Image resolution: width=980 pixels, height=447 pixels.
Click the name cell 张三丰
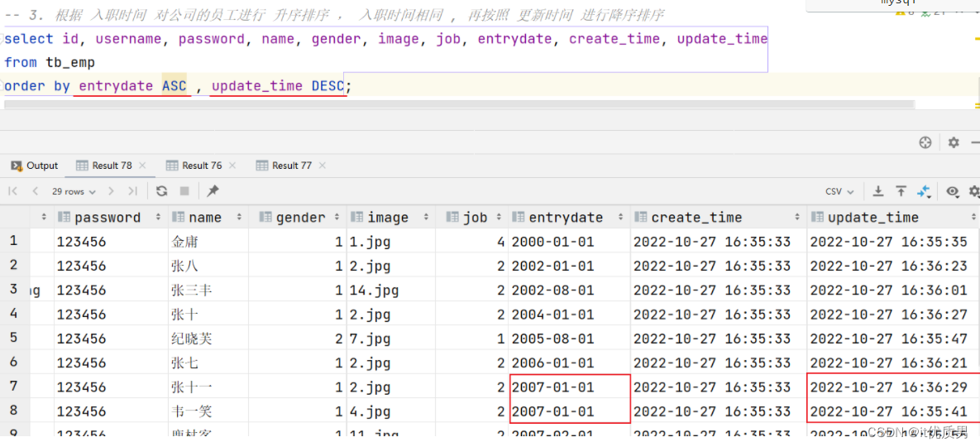208,290
